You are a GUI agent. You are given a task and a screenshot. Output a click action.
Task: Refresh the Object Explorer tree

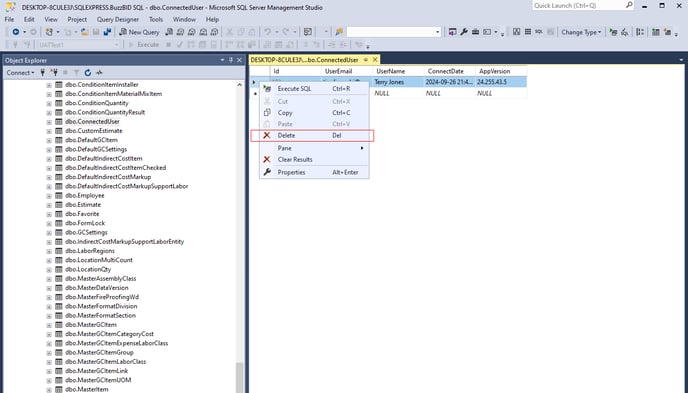pos(88,73)
